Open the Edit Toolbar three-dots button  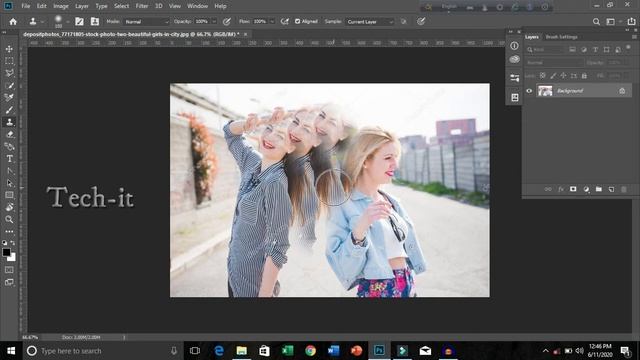click(x=9, y=231)
